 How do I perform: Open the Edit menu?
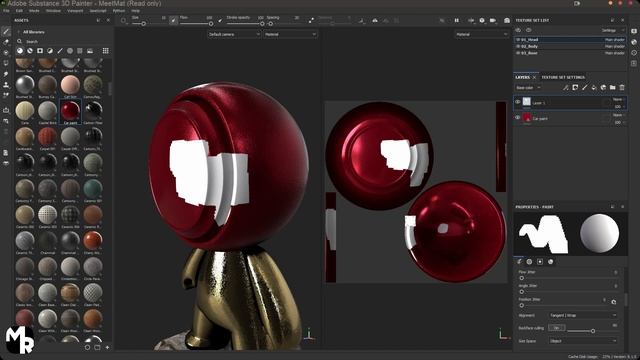19,11
